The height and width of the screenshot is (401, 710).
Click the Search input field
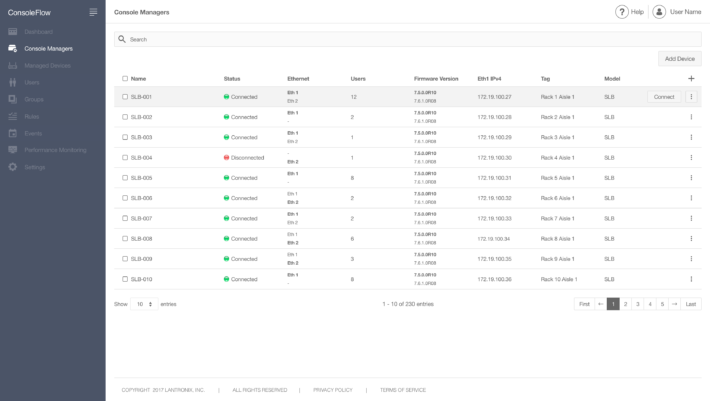(x=408, y=39)
